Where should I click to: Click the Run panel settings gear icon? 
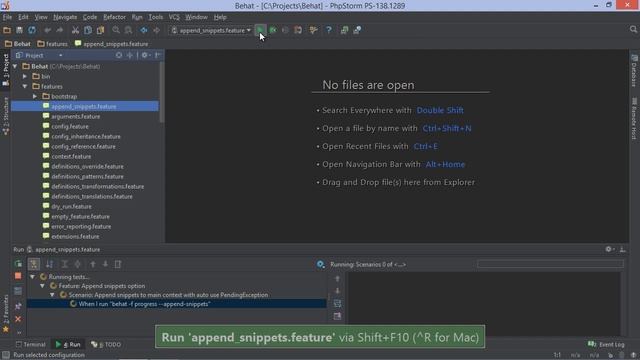(x=609, y=249)
